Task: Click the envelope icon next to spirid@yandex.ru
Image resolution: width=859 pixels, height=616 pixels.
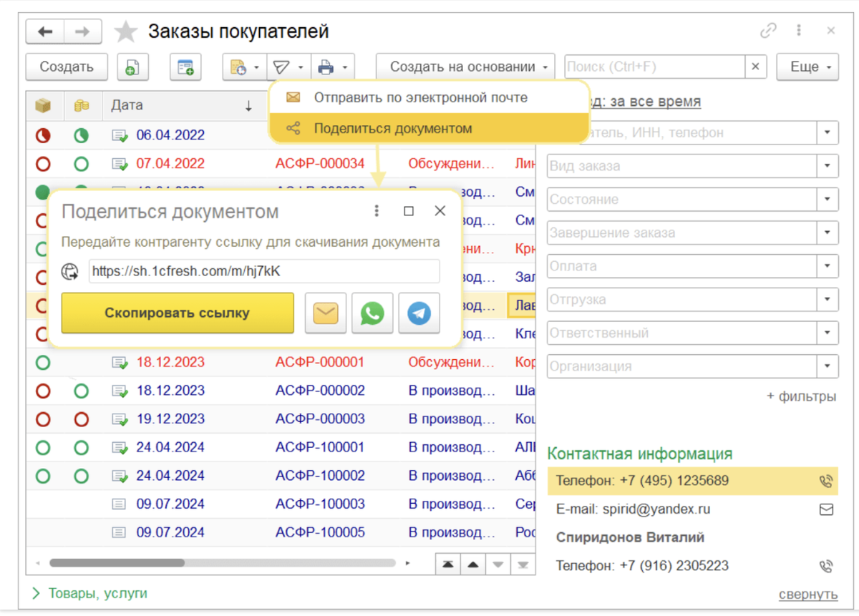Action: pyautogui.click(x=826, y=509)
